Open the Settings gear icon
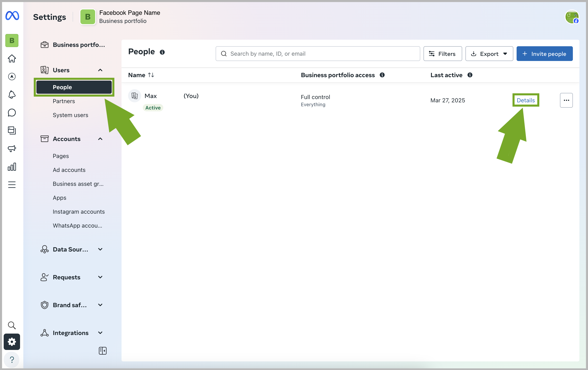The width and height of the screenshot is (588, 370). tap(12, 342)
